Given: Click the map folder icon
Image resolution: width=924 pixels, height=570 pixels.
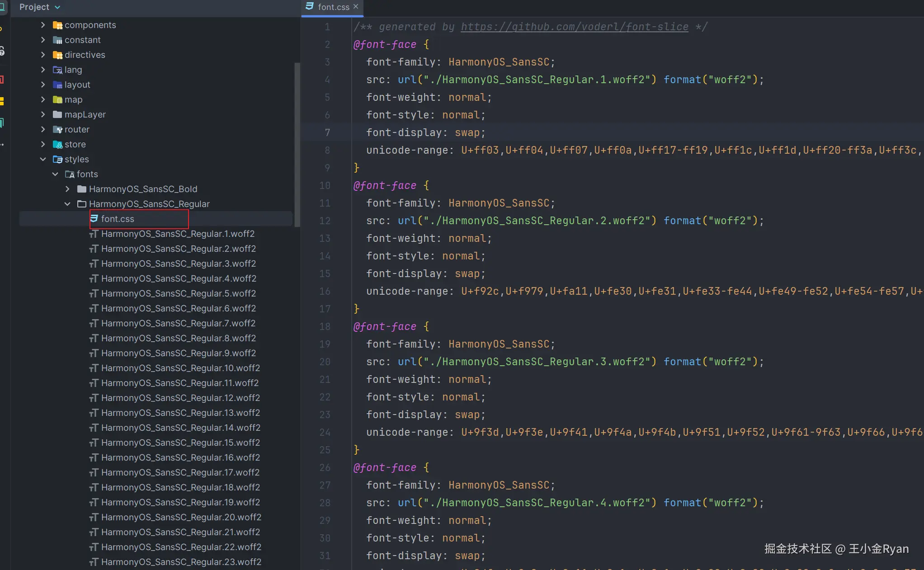Looking at the screenshot, I should (x=57, y=100).
